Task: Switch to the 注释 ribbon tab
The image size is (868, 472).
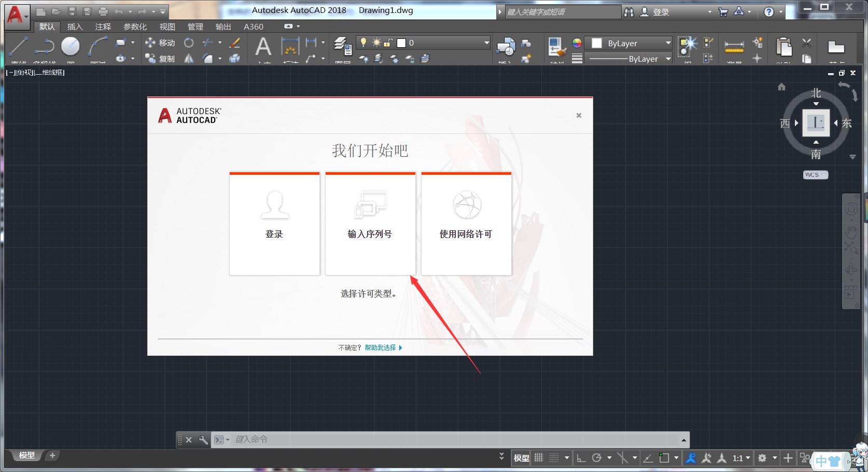Action: click(103, 26)
